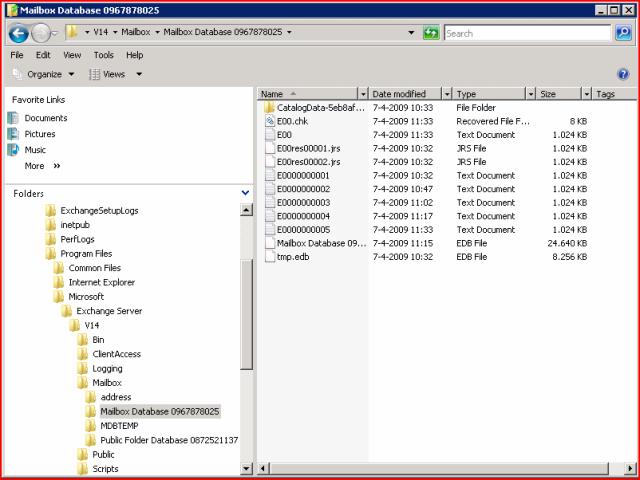Select the Mailbox Database 09… EDB file
Viewport: 640px width, 480px height.
click(x=321, y=243)
